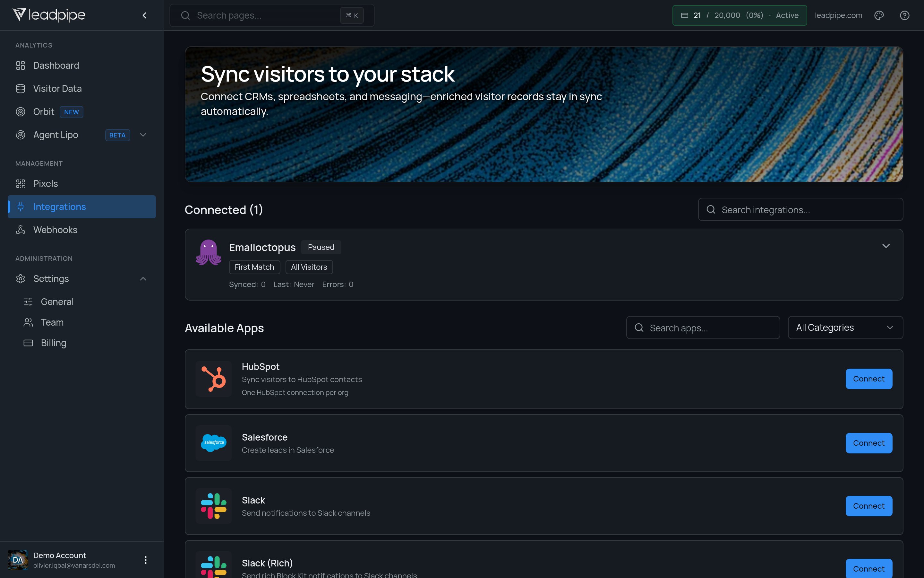Click the Demo Account avatar
Image resolution: width=924 pixels, height=578 pixels.
point(18,560)
